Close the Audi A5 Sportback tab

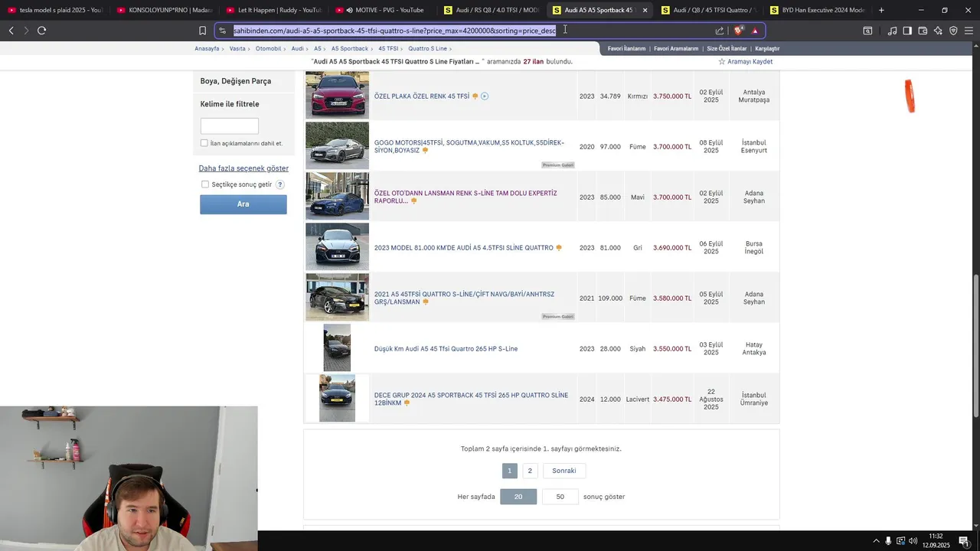coord(645,10)
